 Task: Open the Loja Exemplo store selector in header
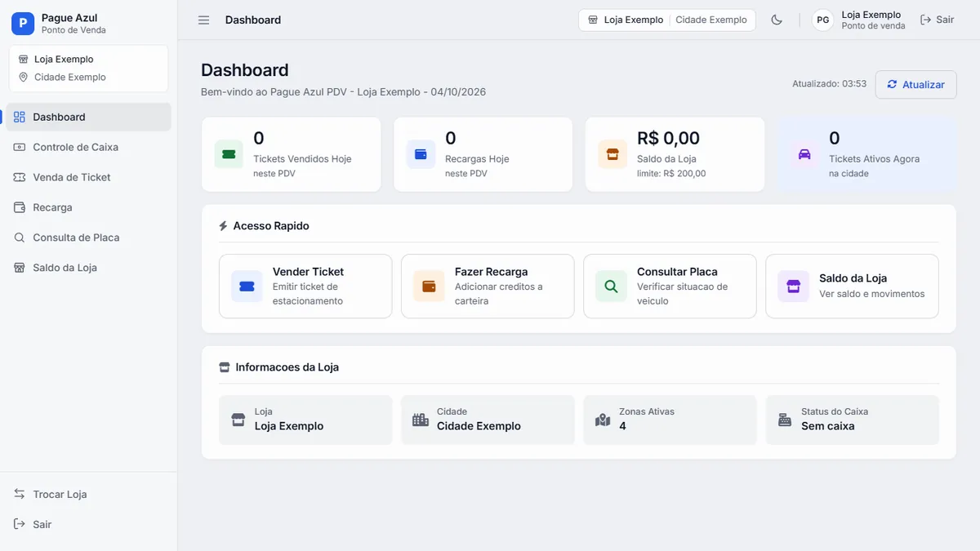click(x=667, y=20)
